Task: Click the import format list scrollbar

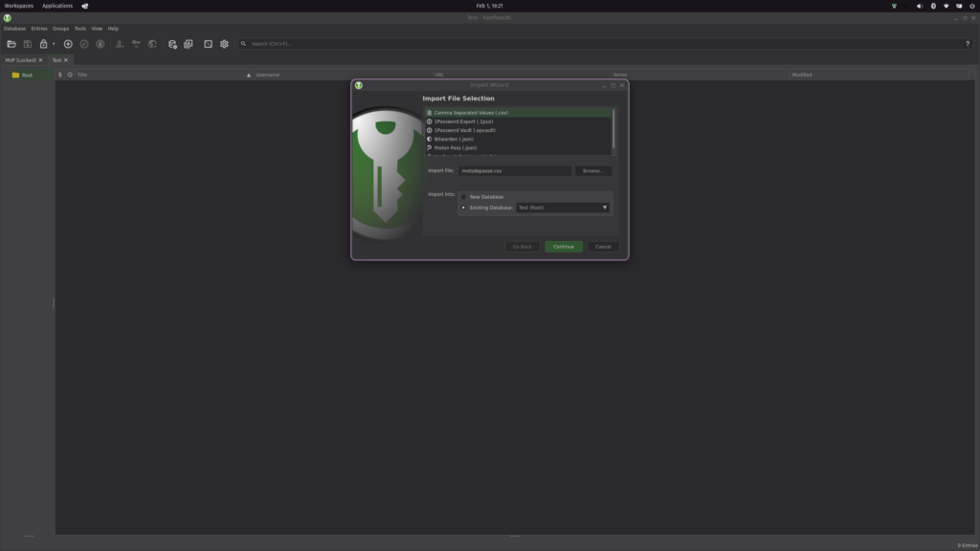Action: point(613,129)
